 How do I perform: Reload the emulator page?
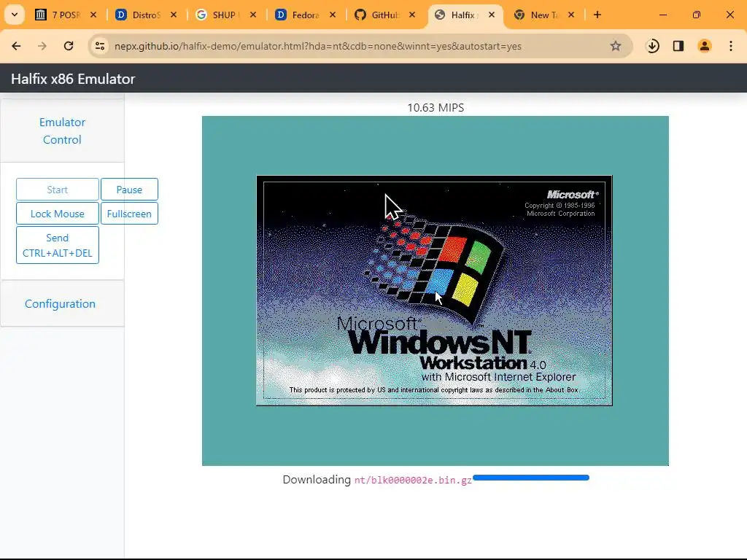69,46
